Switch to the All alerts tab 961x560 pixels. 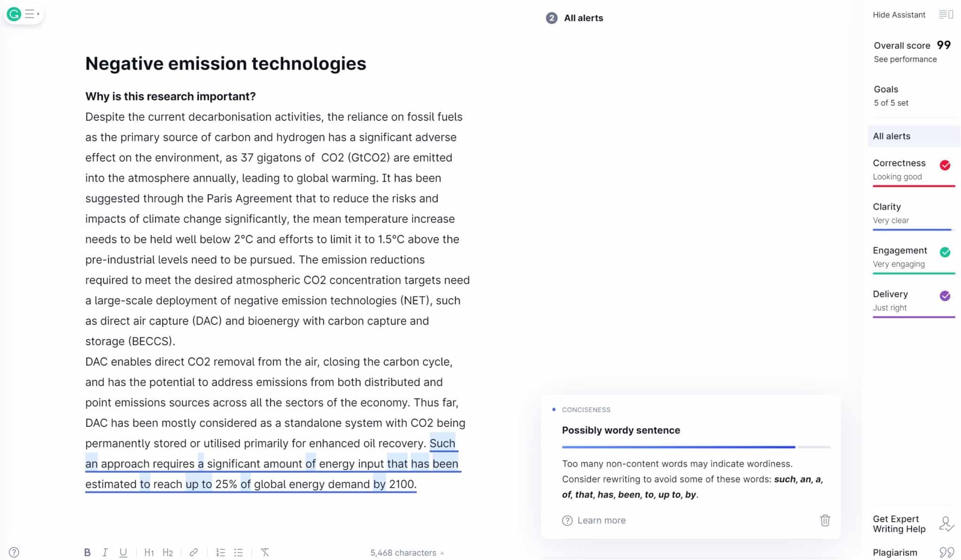pos(891,136)
